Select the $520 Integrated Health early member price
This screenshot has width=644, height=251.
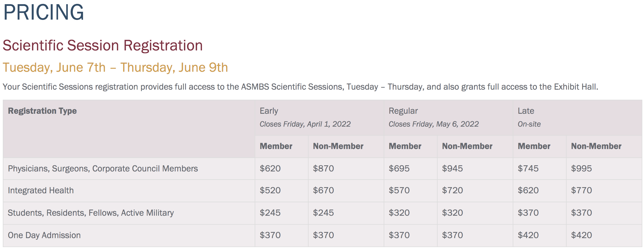(270, 190)
